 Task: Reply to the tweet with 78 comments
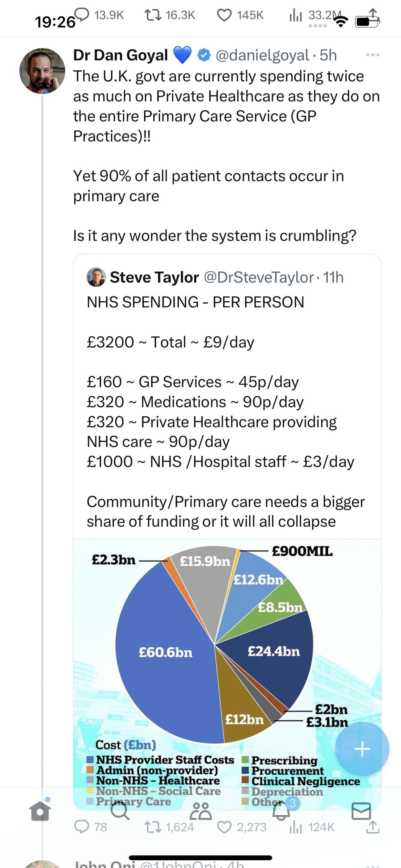point(82,827)
